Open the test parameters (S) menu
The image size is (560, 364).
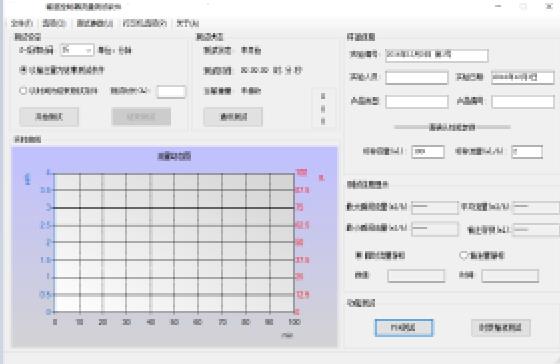(95, 24)
